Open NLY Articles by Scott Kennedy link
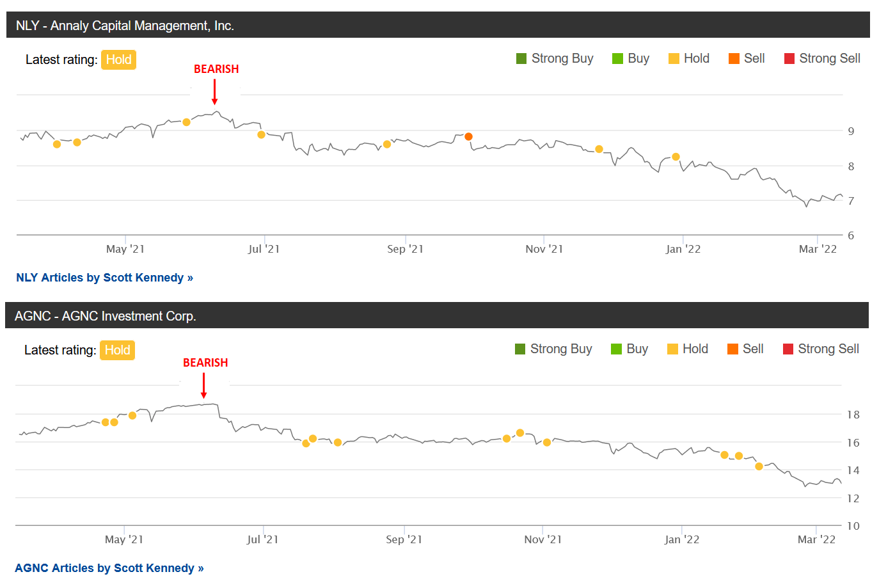 pyautogui.click(x=105, y=278)
